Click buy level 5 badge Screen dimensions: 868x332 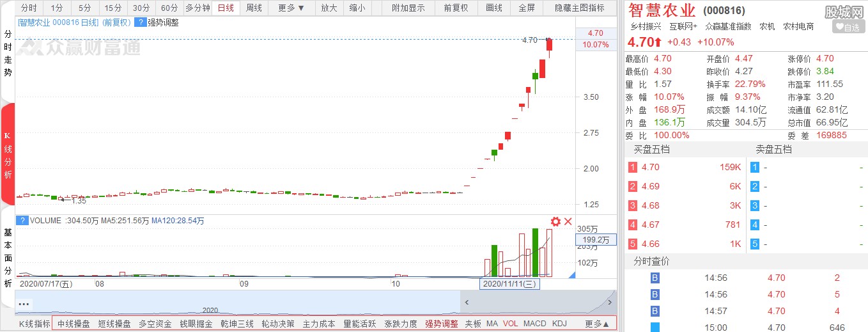click(x=633, y=244)
